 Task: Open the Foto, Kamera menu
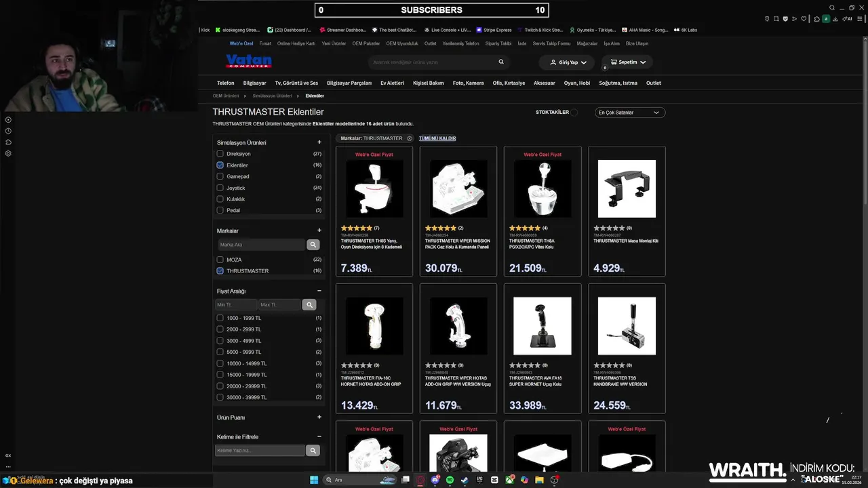pos(468,83)
